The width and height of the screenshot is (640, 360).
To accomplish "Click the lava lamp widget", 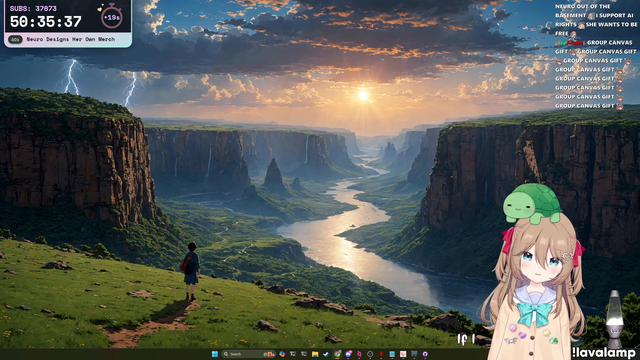I will click(615, 319).
